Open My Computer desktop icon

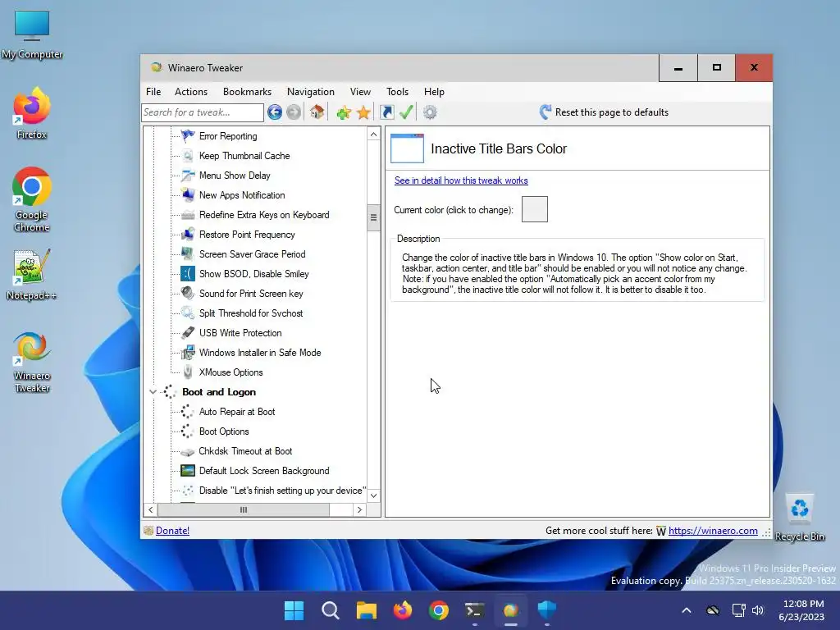click(x=32, y=34)
